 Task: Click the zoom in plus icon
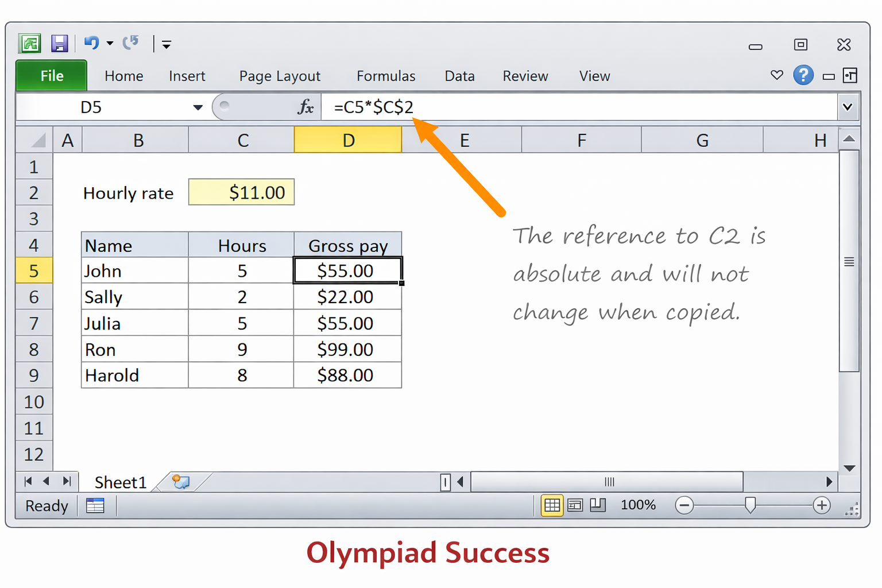pos(821,505)
